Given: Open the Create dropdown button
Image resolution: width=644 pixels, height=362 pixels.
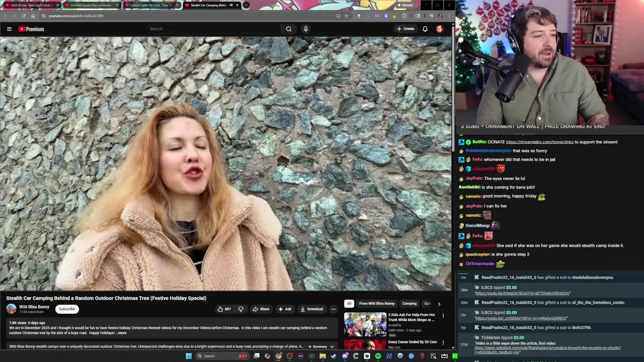Looking at the screenshot, I should (405, 29).
